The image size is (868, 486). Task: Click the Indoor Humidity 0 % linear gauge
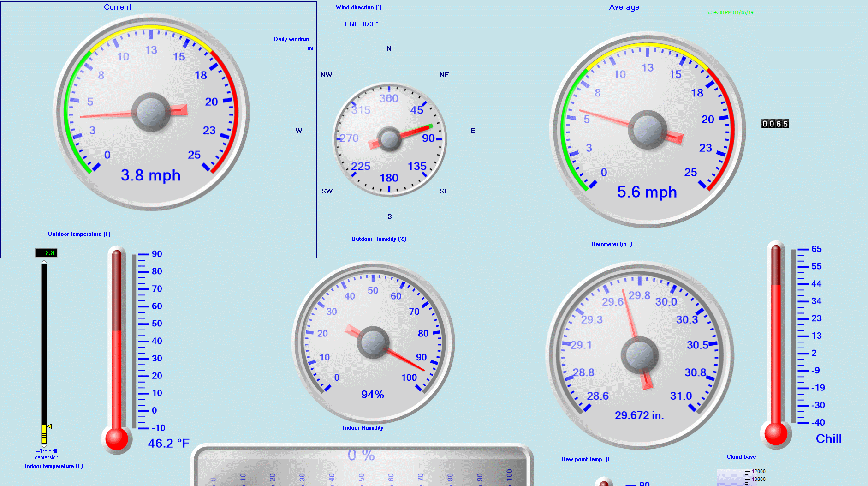[x=362, y=466]
